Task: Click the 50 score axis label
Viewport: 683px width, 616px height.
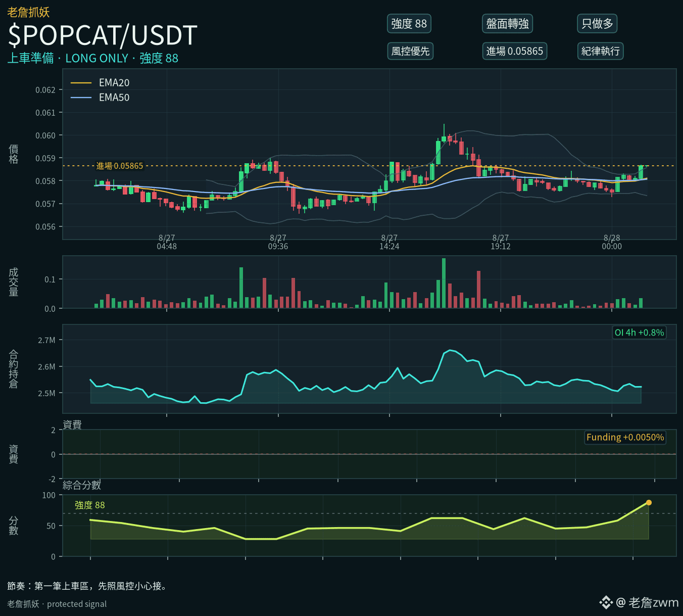Action: click(x=51, y=526)
